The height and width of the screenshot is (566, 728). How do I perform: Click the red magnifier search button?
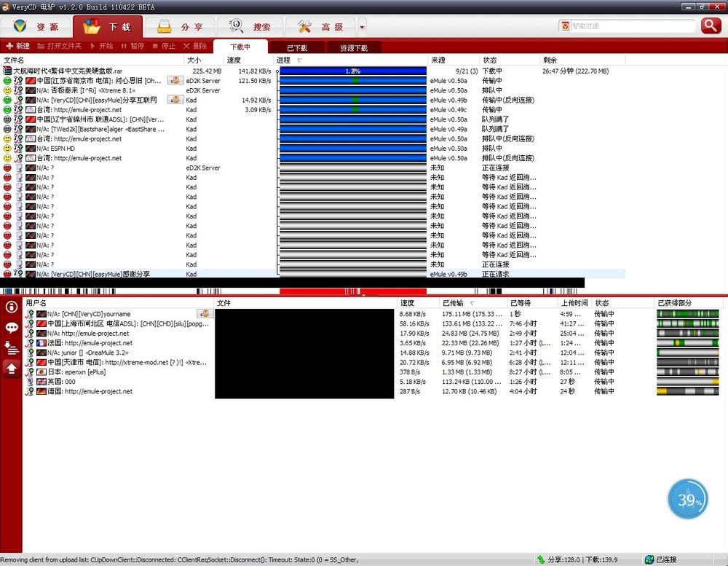(711, 25)
